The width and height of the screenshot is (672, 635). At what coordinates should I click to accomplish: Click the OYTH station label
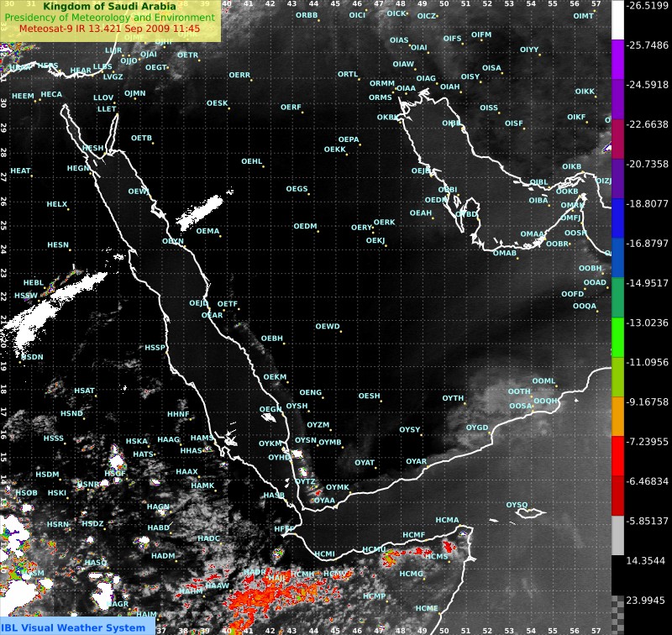coord(453,398)
